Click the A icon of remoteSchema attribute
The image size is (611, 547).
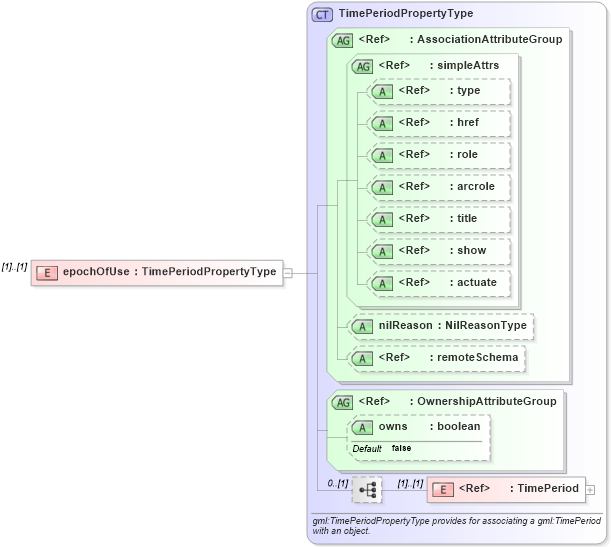tap(362, 359)
